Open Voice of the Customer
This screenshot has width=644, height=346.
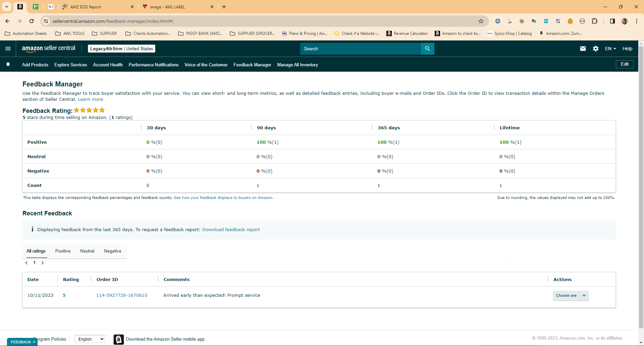point(206,65)
